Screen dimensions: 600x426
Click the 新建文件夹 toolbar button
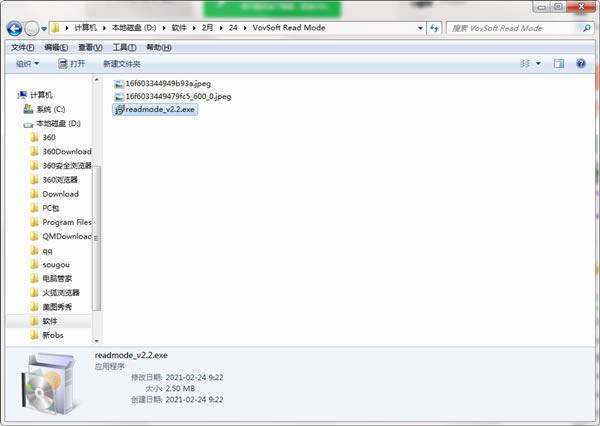click(122, 64)
